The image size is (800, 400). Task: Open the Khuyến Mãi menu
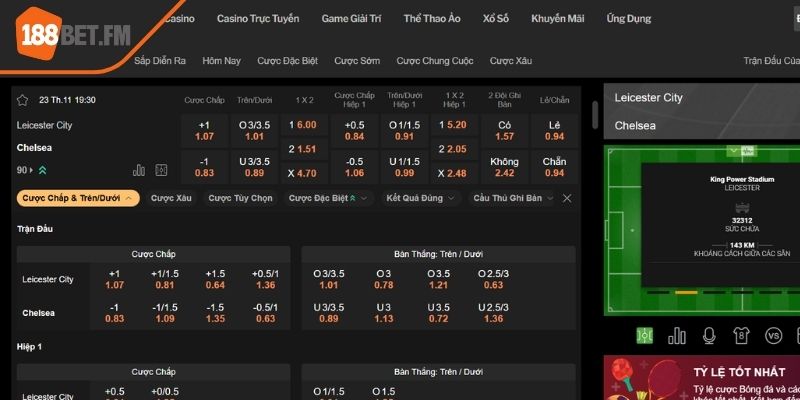click(x=558, y=19)
